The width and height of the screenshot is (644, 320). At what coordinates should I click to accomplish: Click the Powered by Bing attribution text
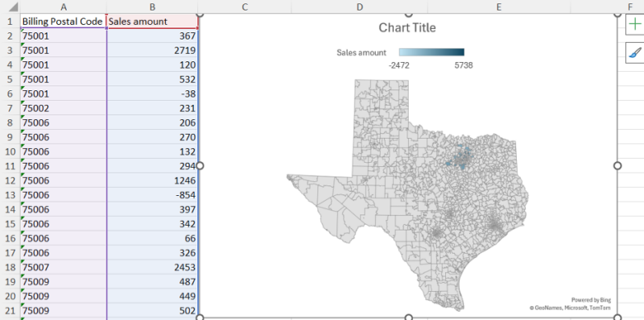[x=591, y=301]
